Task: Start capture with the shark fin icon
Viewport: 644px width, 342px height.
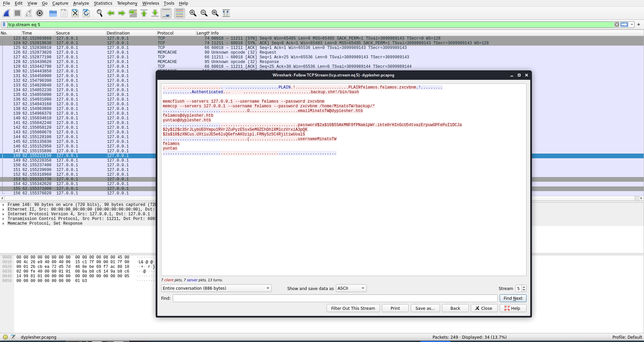Action: [x=6, y=13]
